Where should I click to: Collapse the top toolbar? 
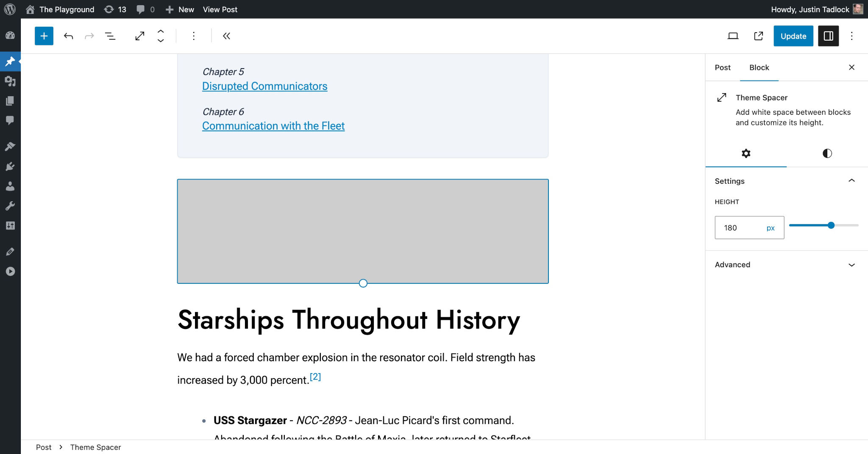[x=227, y=36]
